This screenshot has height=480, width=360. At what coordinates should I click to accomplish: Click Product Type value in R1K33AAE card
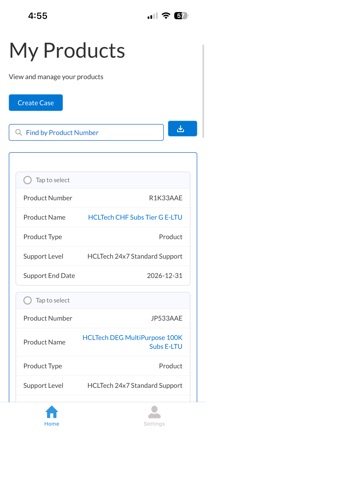(170, 237)
